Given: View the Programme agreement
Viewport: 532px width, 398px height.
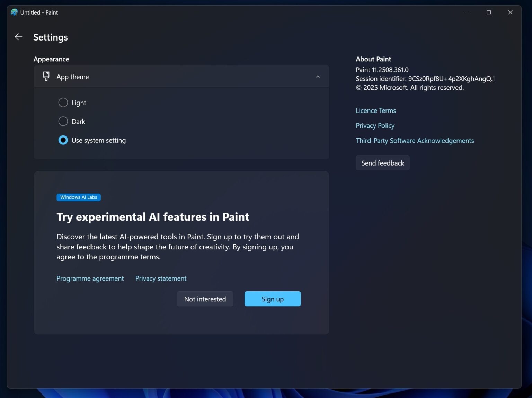Looking at the screenshot, I should coord(90,278).
